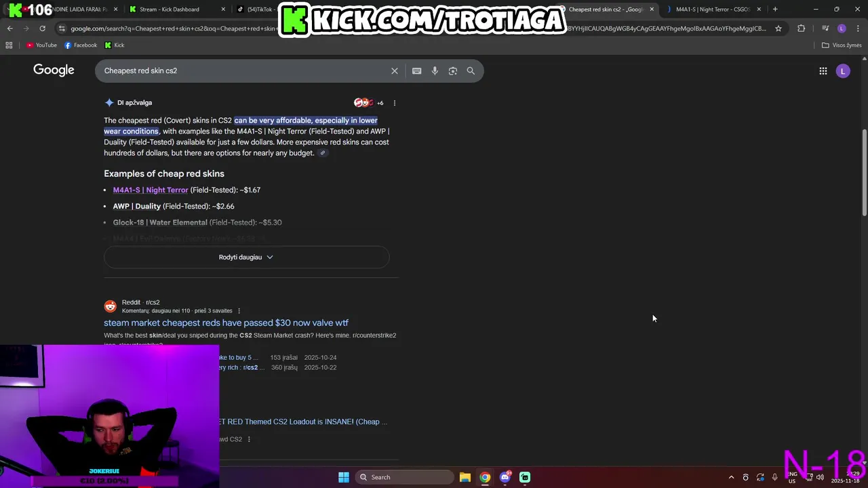
Task: Open RED Themed CS2 Loadout video result
Action: tap(303, 422)
